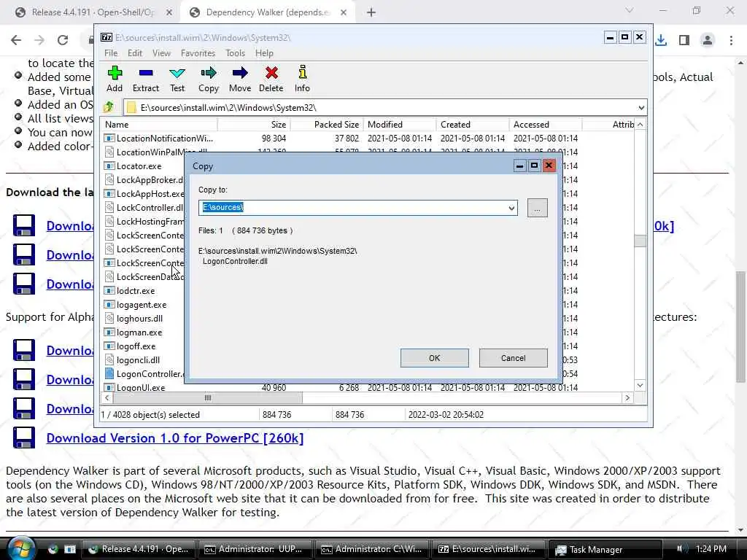Open the Favorites menu

coord(198,52)
